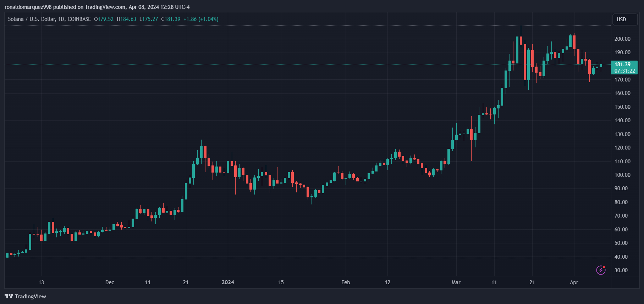Click the open value O179.52
The height and width of the screenshot is (304, 644).
coord(104,19)
